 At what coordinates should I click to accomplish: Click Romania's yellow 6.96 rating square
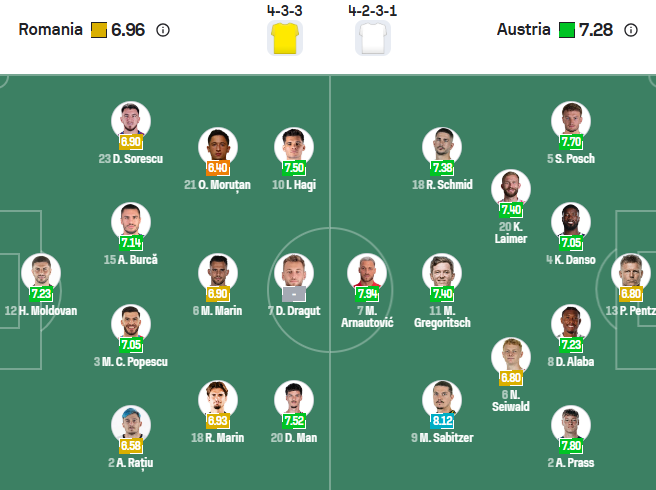tap(98, 30)
